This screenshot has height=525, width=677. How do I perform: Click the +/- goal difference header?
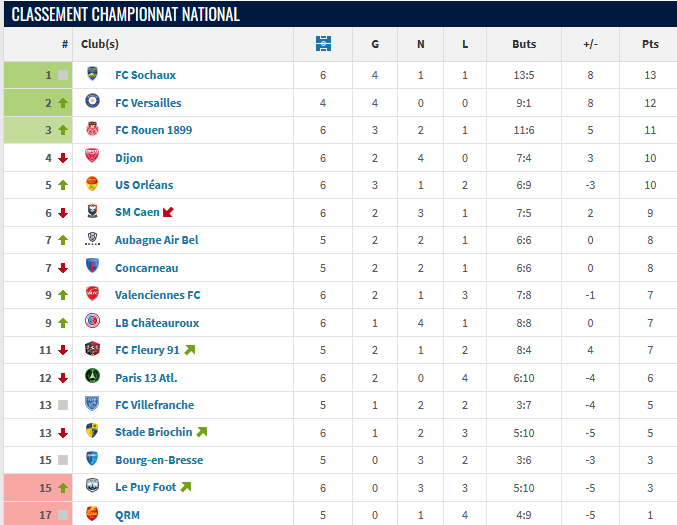[590, 44]
